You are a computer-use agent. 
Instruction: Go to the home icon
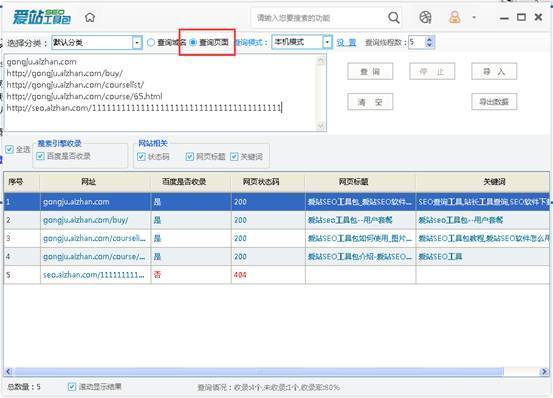point(90,17)
